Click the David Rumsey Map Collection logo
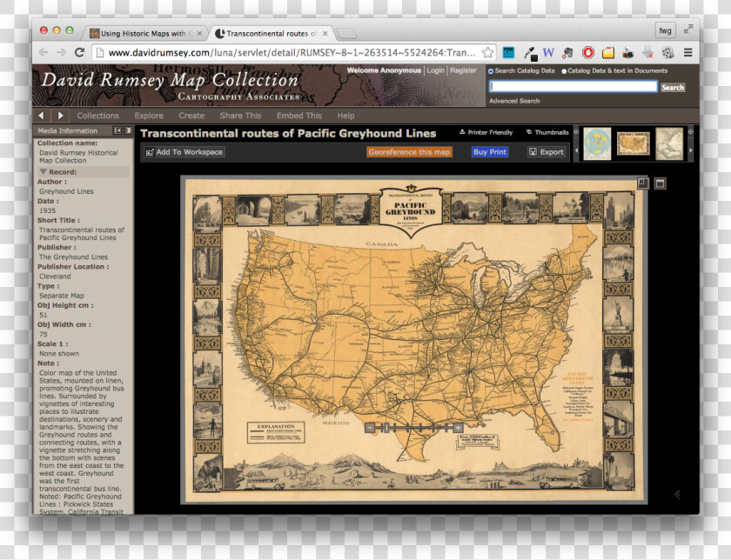Screen dimensions: 731x560 (x=171, y=85)
